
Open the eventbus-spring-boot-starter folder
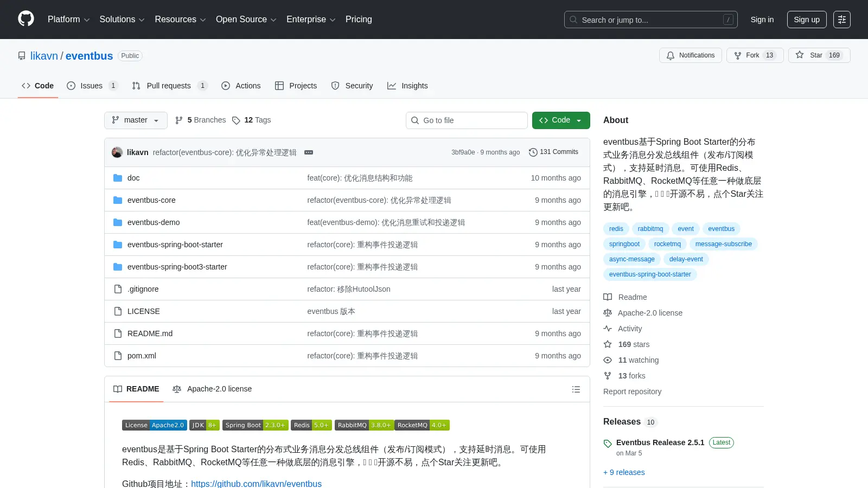pos(175,245)
